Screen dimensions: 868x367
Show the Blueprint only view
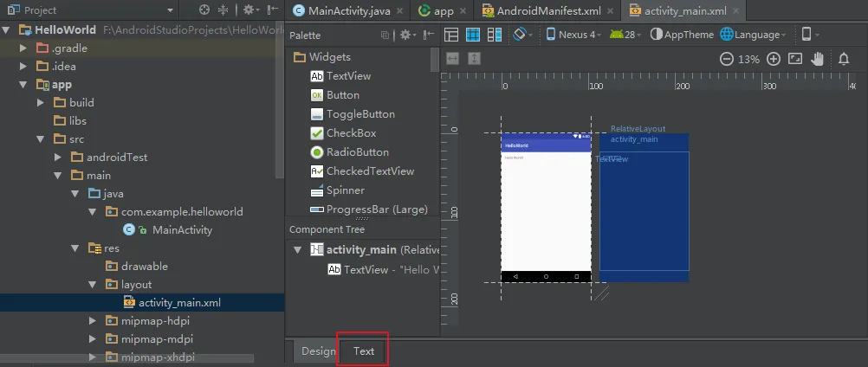[473, 35]
